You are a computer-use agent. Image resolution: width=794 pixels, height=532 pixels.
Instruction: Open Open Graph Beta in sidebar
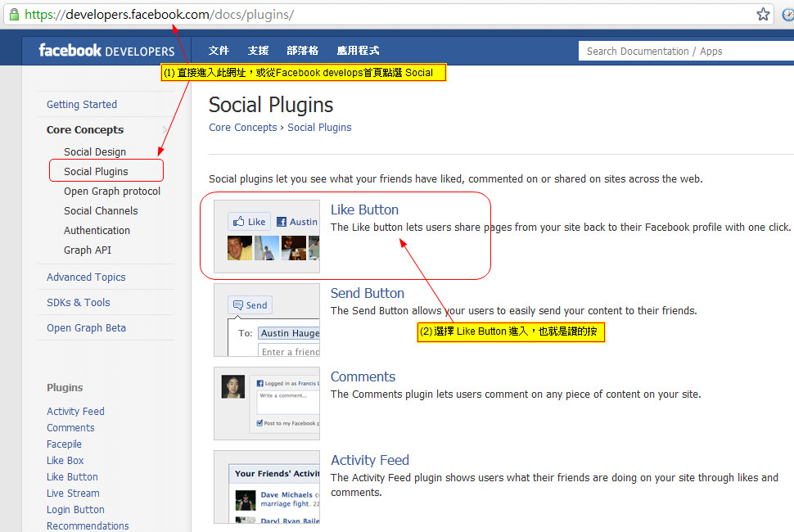[x=86, y=327]
